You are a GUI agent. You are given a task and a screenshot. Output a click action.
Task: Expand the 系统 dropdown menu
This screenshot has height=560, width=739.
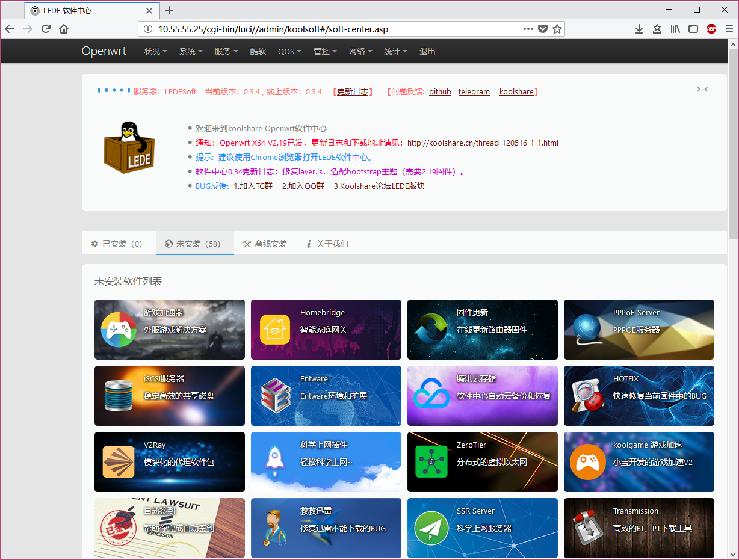pos(191,51)
